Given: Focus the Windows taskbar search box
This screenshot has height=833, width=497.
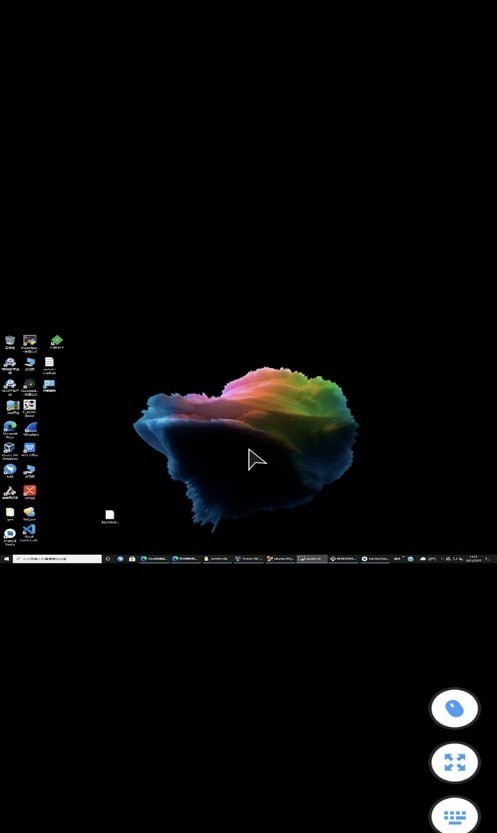Looking at the screenshot, I should (x=57, y=559).
